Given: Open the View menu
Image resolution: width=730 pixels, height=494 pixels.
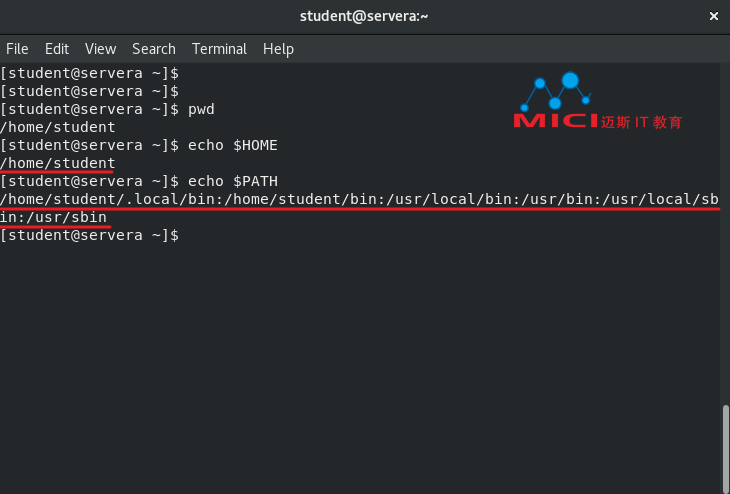Looking at the screenshot, I should 101,49.
